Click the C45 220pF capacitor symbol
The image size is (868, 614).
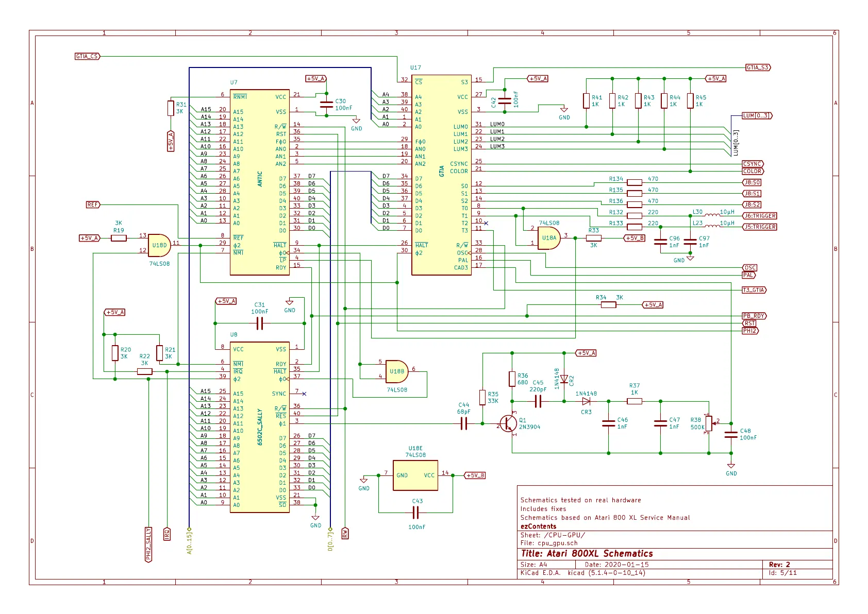[x=538, y=401]
